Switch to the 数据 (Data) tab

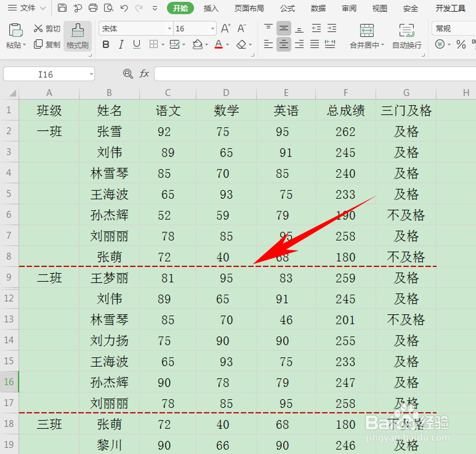[318, 8]
